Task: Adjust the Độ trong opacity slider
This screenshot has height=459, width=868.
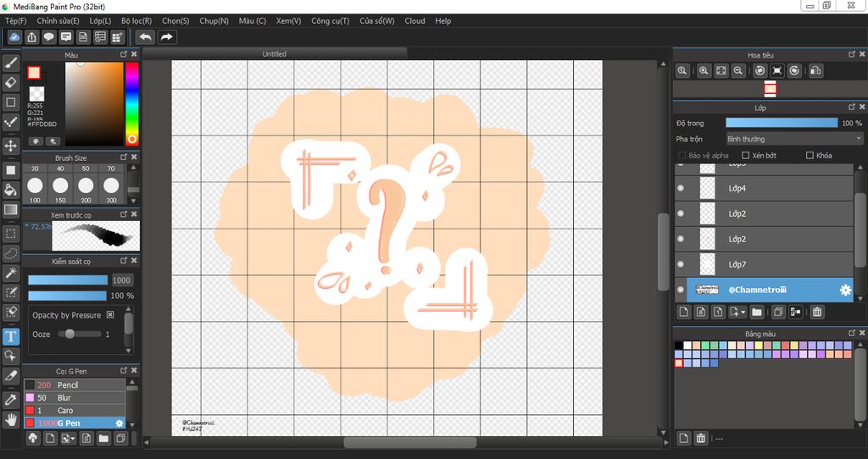Action: [782, 123]
